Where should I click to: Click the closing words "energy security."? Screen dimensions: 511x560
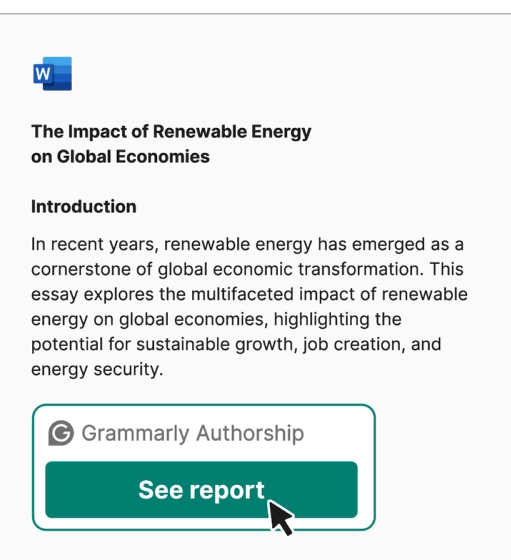pyautogui.click(x=97, y=370)
